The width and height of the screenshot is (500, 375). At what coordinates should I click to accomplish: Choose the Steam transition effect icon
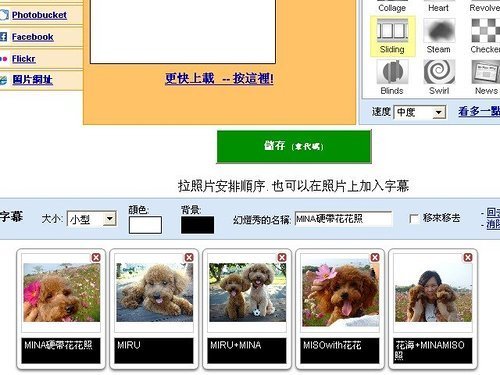point(439,30)
